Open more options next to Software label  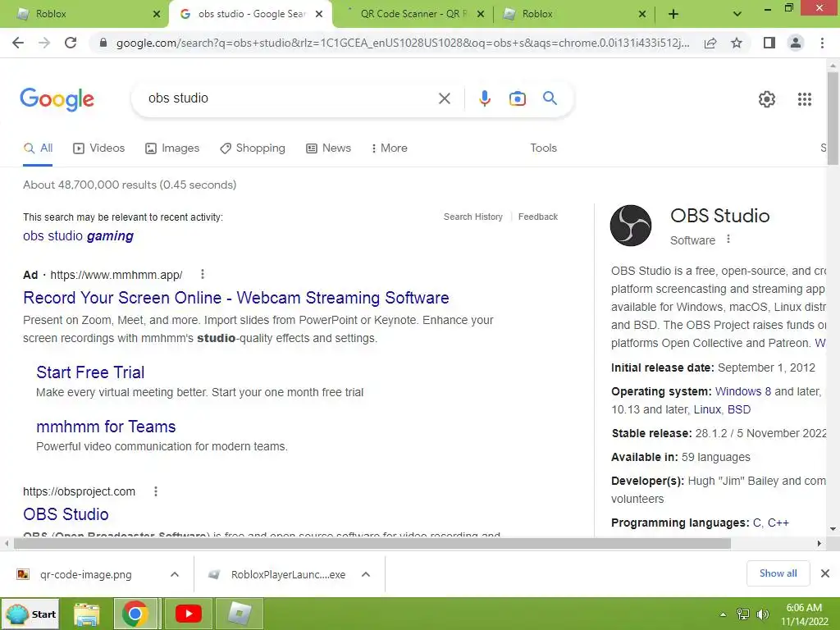click(x=728, y=239)
